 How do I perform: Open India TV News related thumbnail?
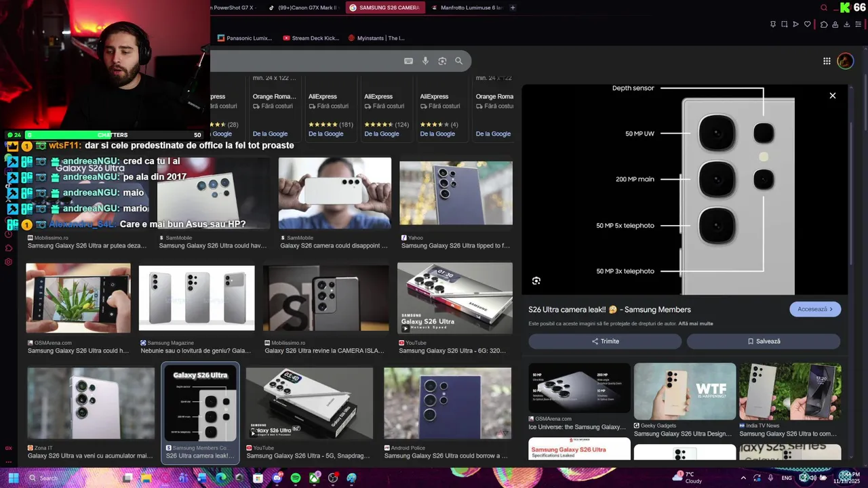[790, 391]
